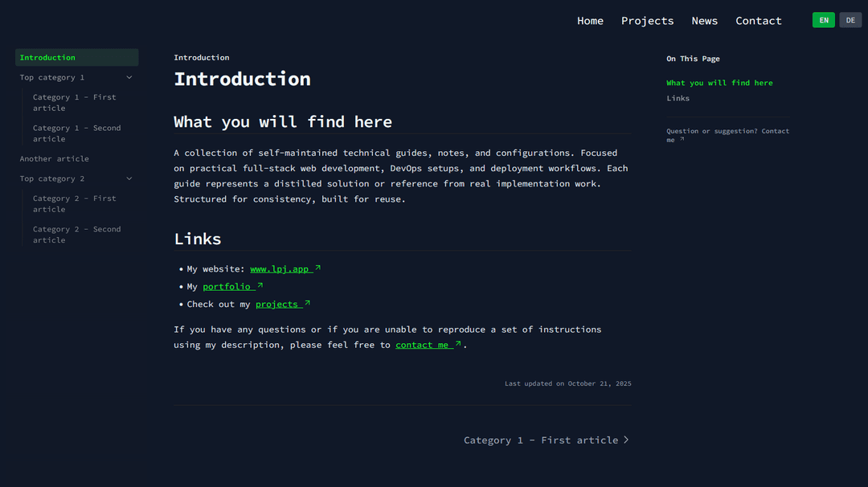Click external arrow icon after portfolio
This screenshot has height=487, width=868.
point(260,285)
